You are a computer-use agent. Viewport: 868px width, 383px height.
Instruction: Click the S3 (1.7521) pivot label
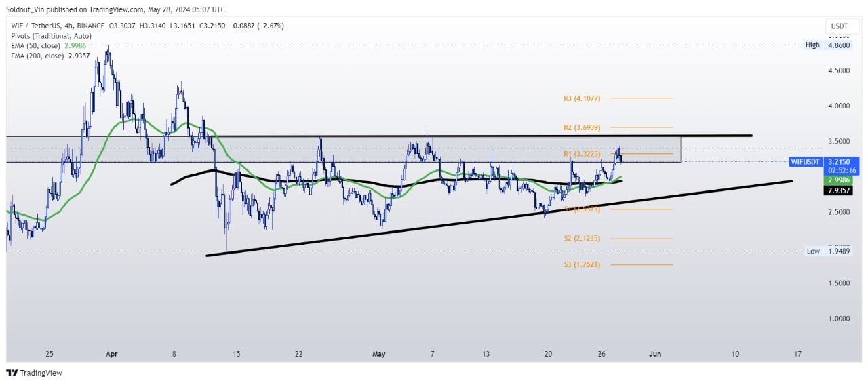[x=582, y=264]
